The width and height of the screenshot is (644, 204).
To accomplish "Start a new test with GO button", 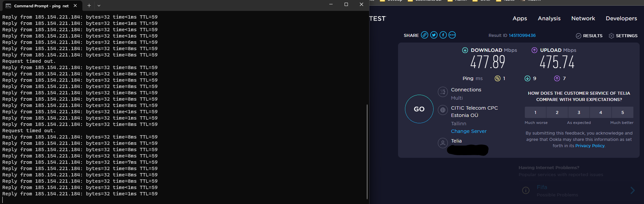I will tap(419, 109).
